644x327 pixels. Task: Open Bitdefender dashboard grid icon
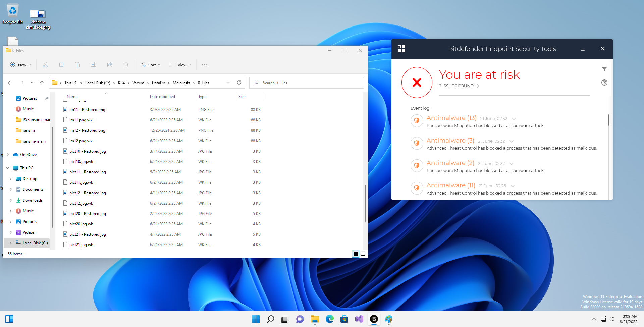tap(401, 49)
